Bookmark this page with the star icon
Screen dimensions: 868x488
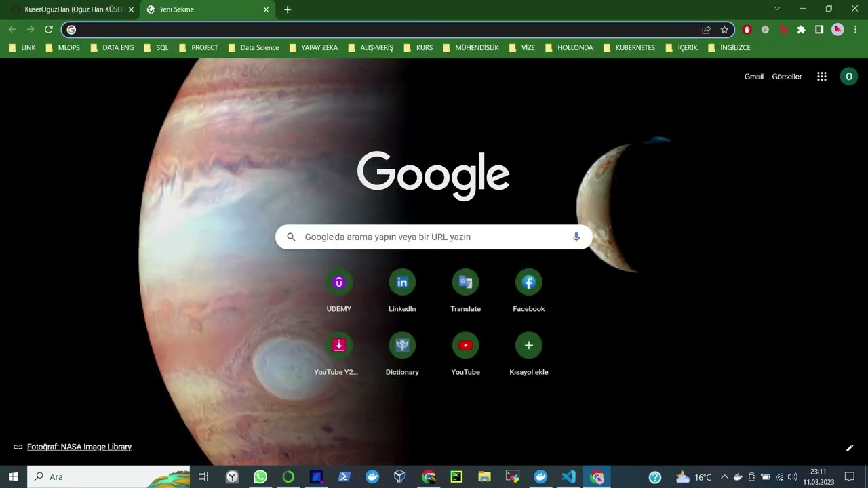724,29
